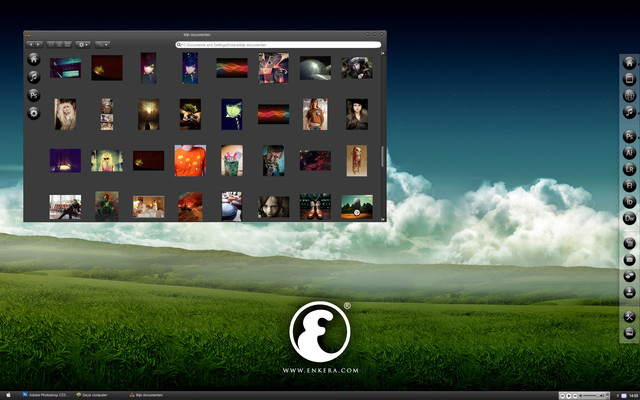Open Home from the right desktop dock
640x400 pixels.
coord(629,63)
